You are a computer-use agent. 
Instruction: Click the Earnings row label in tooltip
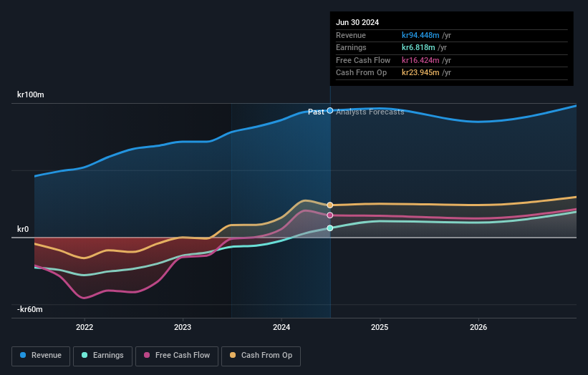(351, 47)
